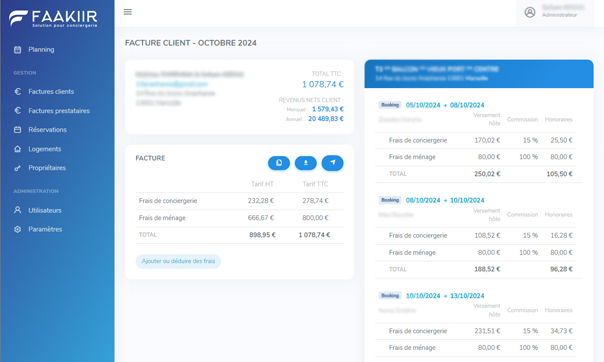Click the Utilisateurs person icon

point(17,210)
